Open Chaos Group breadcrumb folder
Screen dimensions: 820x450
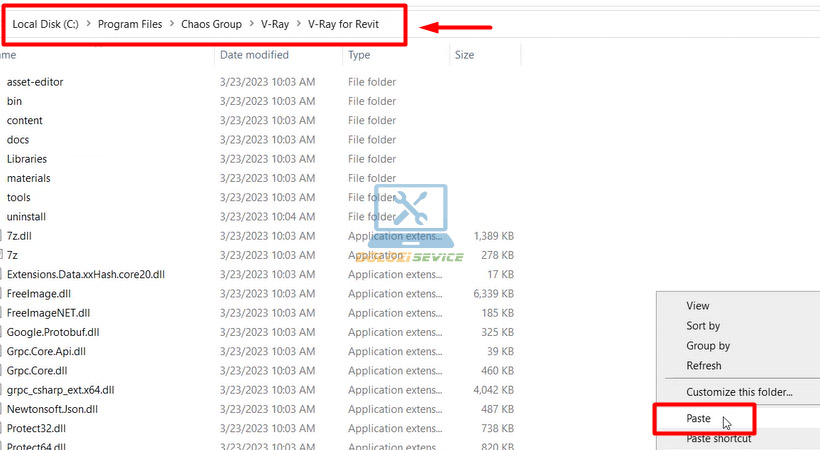point(211,25)
